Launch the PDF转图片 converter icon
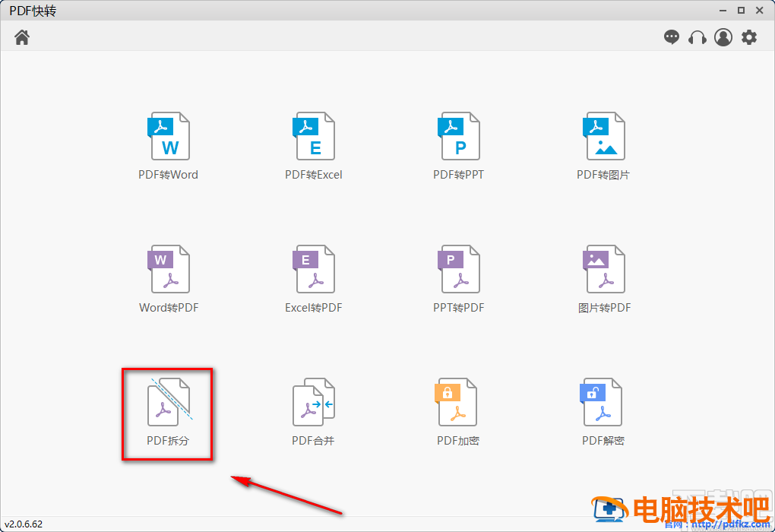The image size is (775, 532). (603, 136)
